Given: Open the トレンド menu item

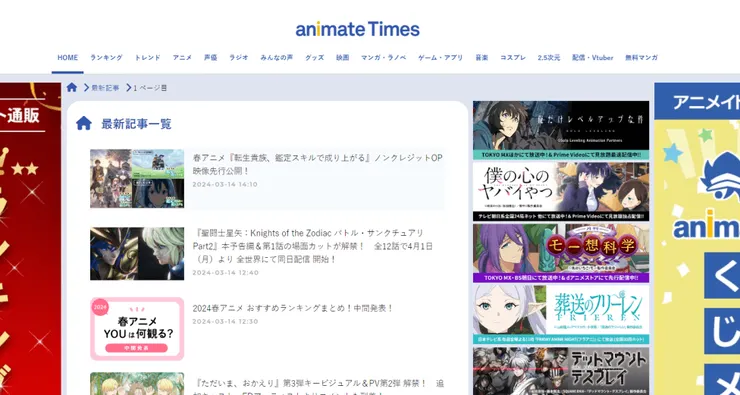Looking at the screenshot, I should 147,58.
